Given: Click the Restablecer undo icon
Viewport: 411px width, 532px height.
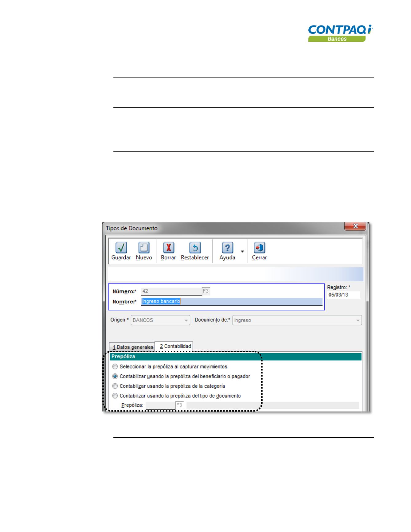Looking at the screenshot, I should pos(195,248).
